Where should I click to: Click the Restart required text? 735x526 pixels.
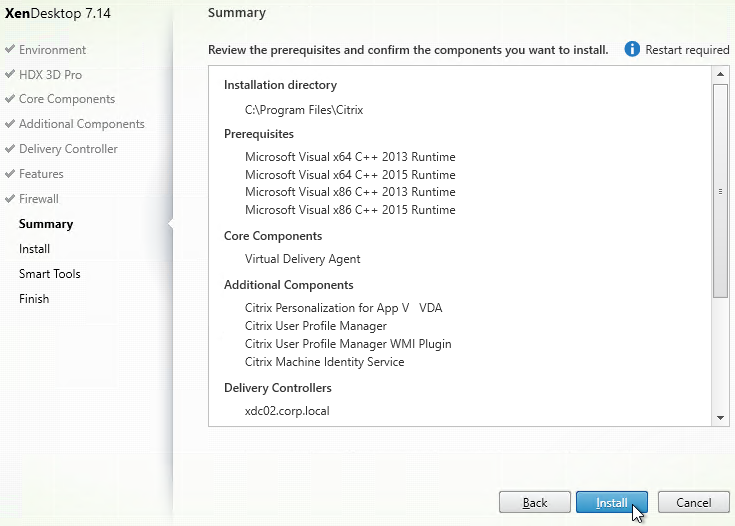tap(687, 50)
